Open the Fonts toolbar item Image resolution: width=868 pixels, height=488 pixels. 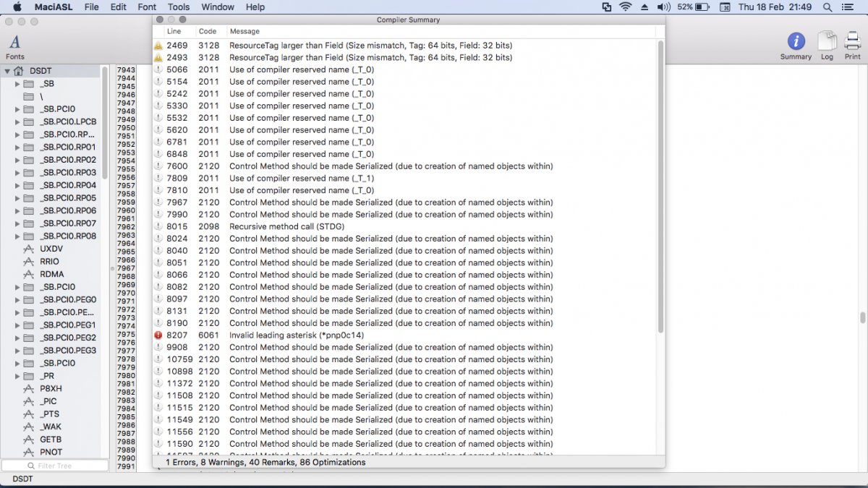pyautogui.click(x=14, y=46)
